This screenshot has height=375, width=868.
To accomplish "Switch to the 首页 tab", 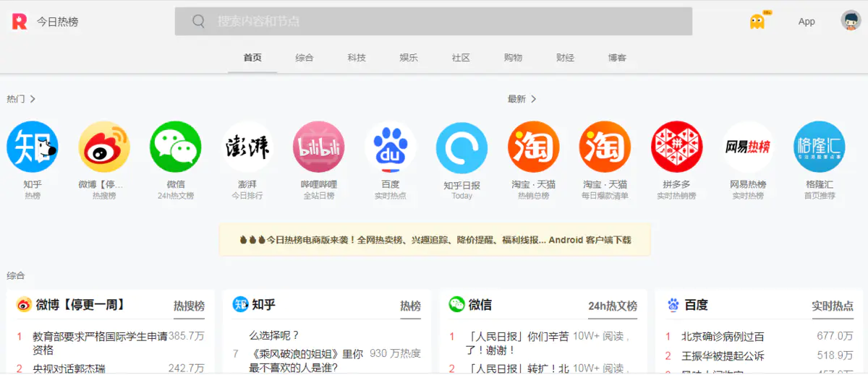I will click(252, 58).
